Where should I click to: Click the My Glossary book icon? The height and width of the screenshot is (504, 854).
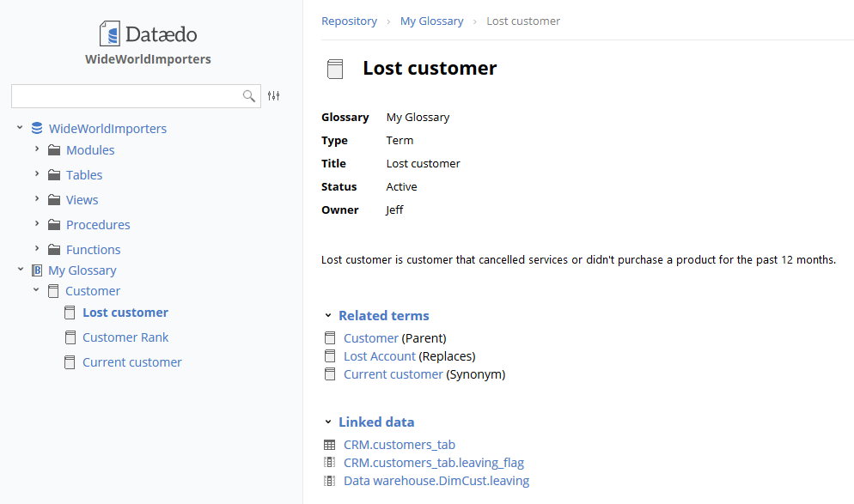point(37,270)
